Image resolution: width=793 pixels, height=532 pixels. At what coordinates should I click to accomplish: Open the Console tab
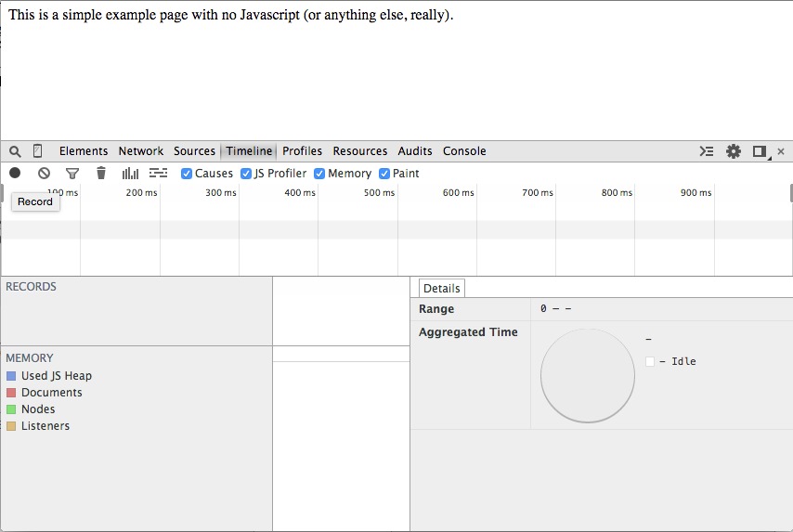464,151
